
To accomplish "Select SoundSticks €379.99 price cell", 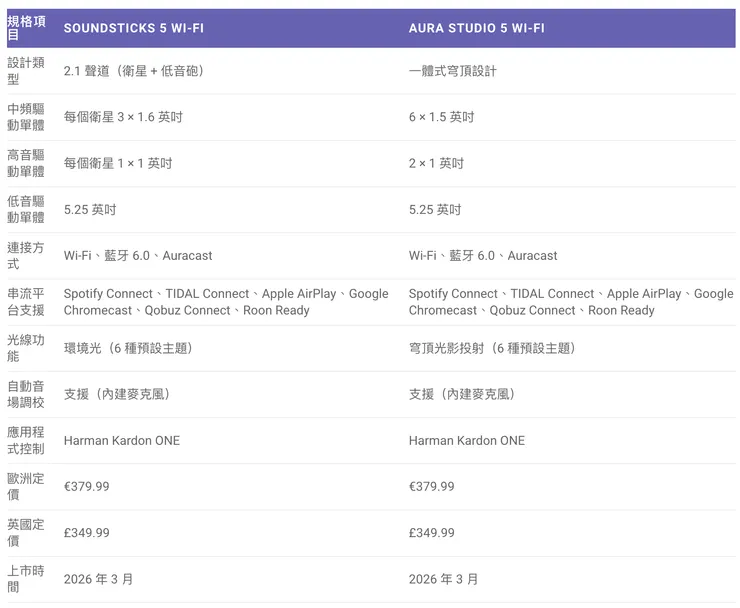I will pyautogui.click(x=86, y=486).
